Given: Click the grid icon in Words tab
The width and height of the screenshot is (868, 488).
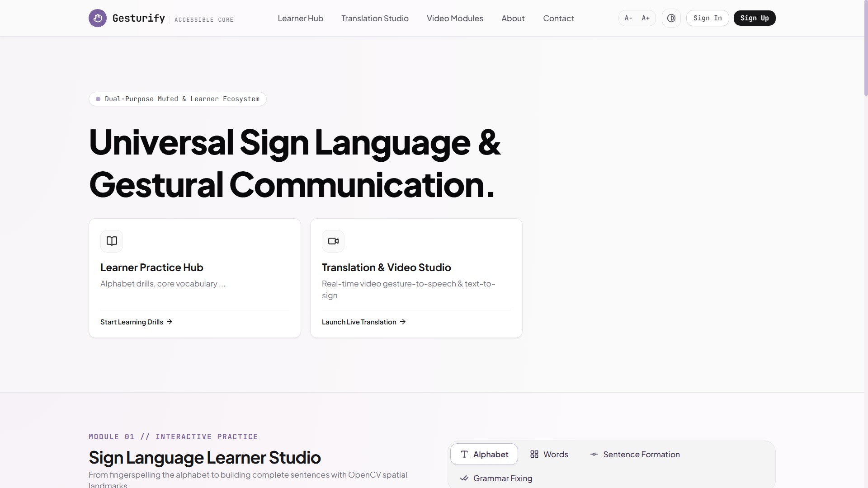Looking at the screenshot, I should click(x=534, y=454).
